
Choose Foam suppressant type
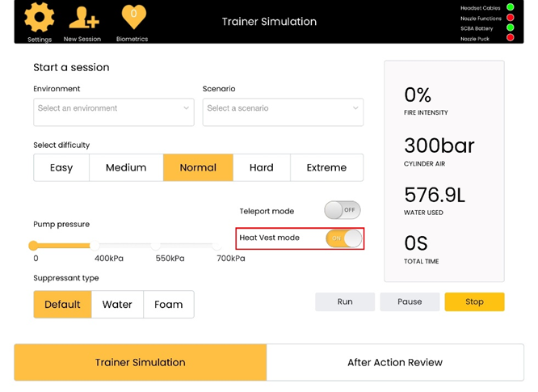168,305
